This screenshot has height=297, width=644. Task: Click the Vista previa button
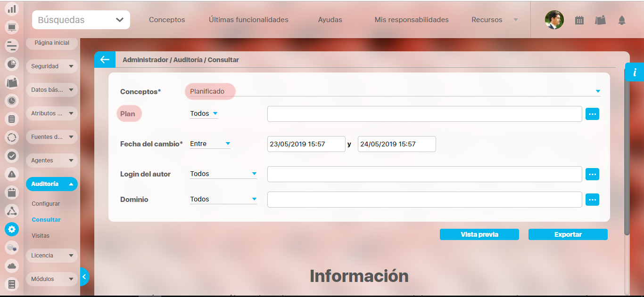click(x=479, y=234)
